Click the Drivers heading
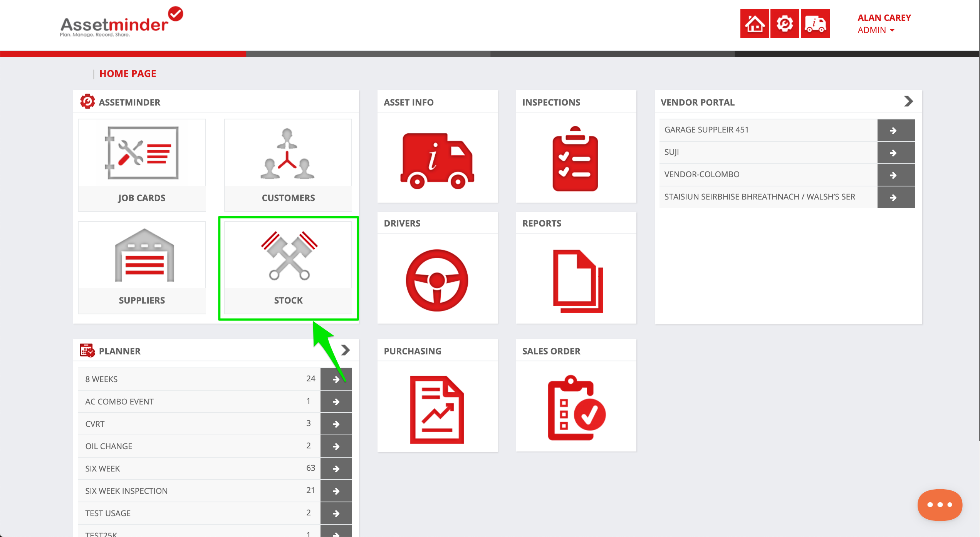Viewport: 980px width, 537px height. pos(402,223)
